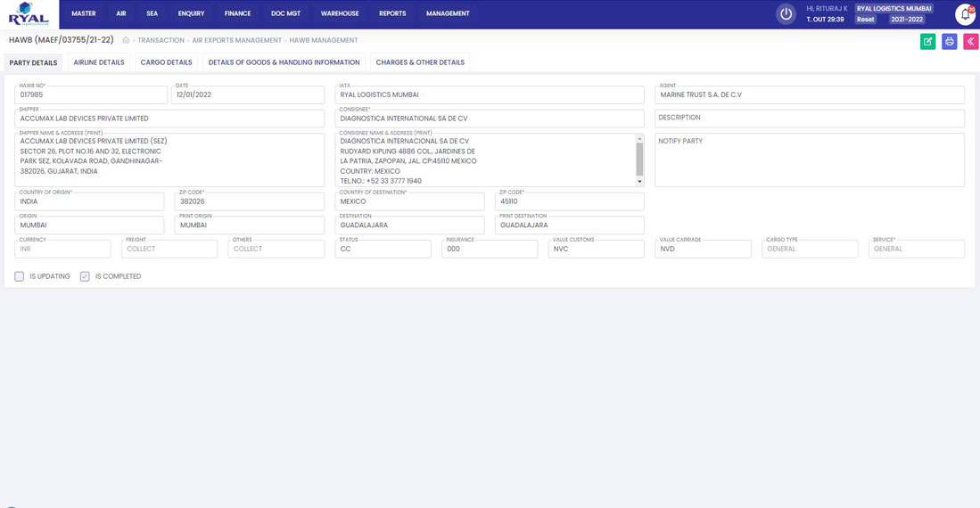Open the Master menu
Screen dimensions: 980x508
click(x=84, y=13)
